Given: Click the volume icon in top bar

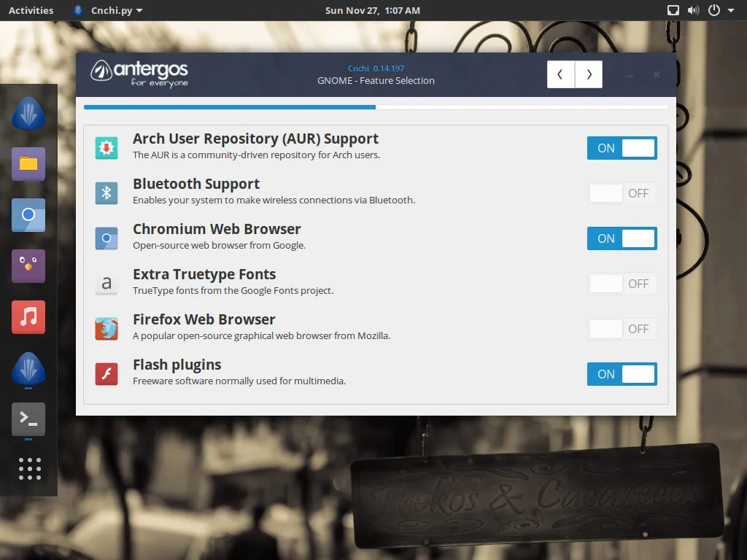Looking at the screenshot, I should 693,10.
